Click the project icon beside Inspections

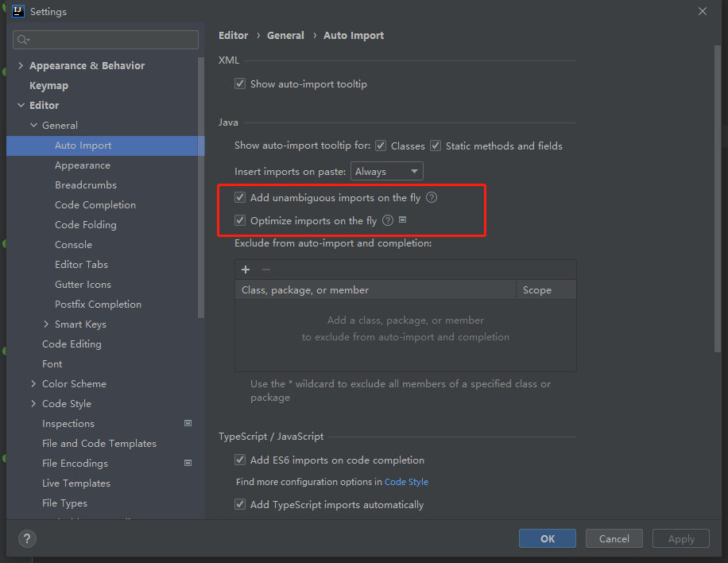pos(188,423)
